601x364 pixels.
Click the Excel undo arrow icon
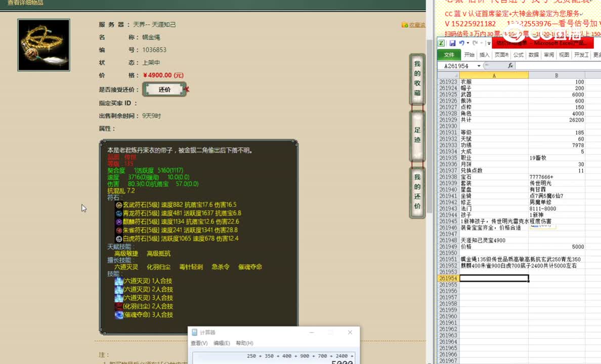click(x=461, y=43)
